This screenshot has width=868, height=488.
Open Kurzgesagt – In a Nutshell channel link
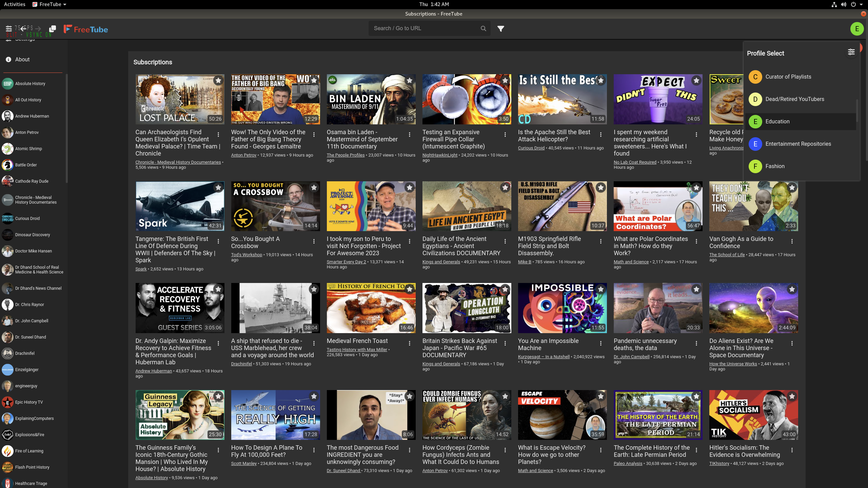point(544,357)
